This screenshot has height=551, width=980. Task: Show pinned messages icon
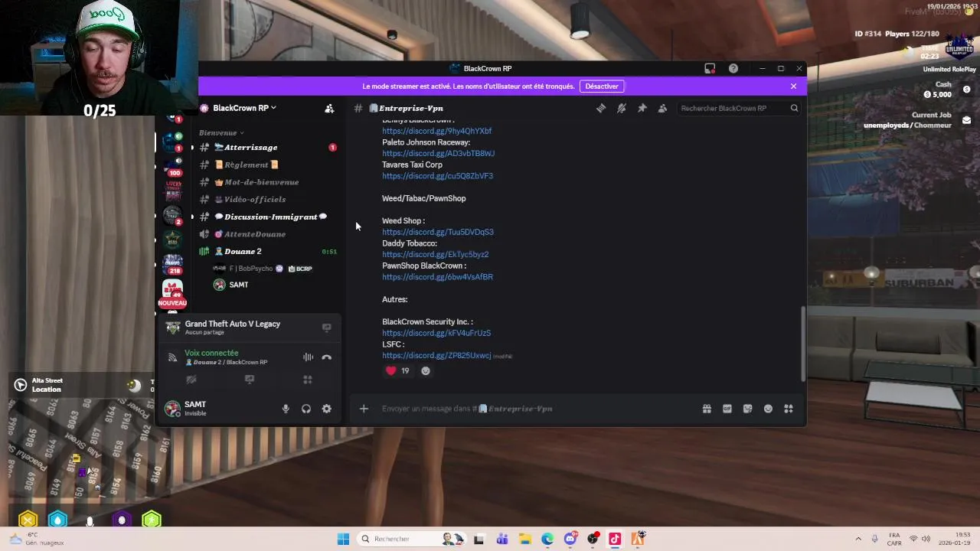[642, 108]
